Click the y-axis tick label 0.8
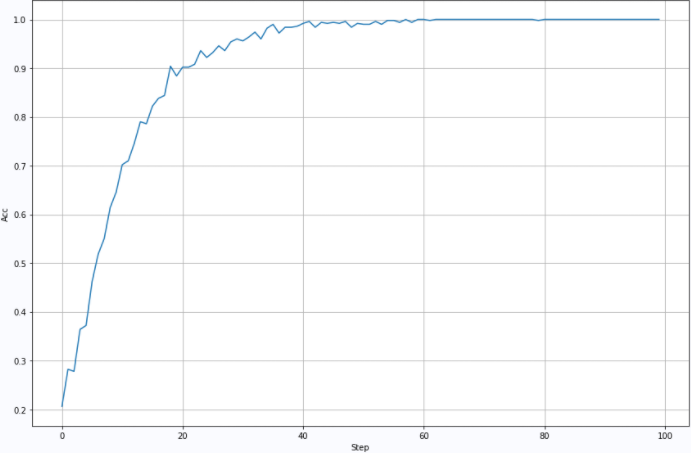691x453 pixels. (21, 118)
